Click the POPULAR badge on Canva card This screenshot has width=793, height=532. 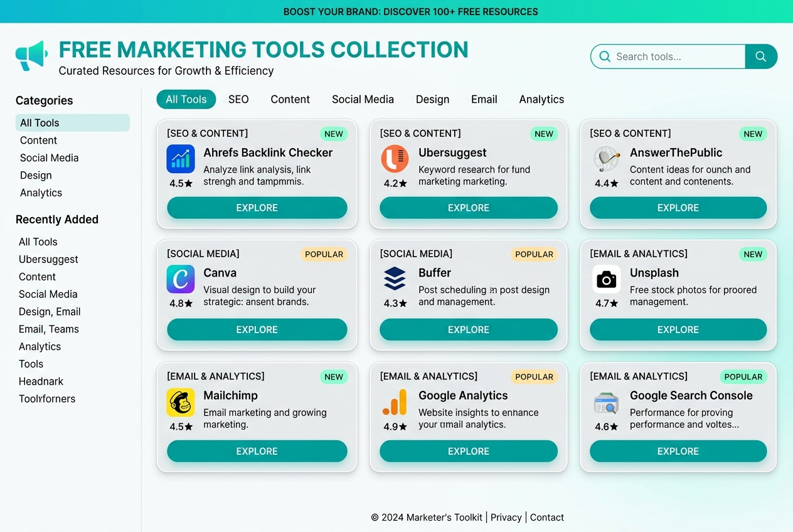324,254
